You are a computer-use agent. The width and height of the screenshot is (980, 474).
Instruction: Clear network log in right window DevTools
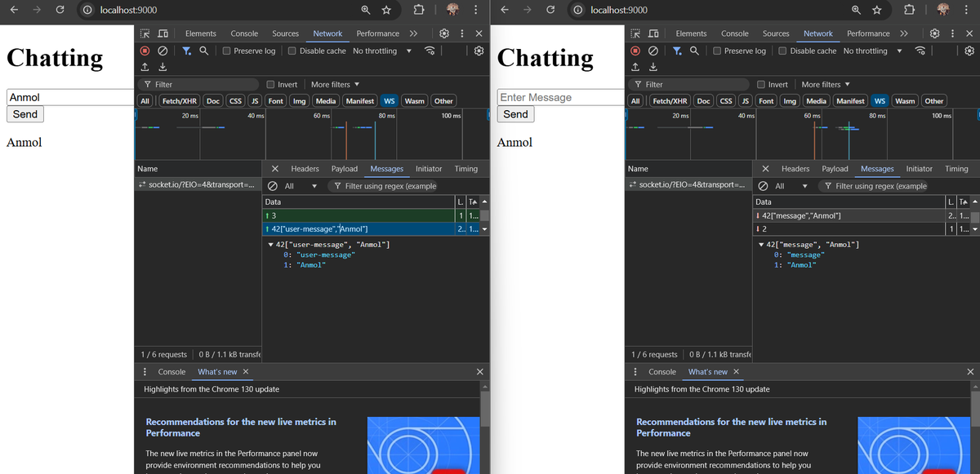coord(653,51)
